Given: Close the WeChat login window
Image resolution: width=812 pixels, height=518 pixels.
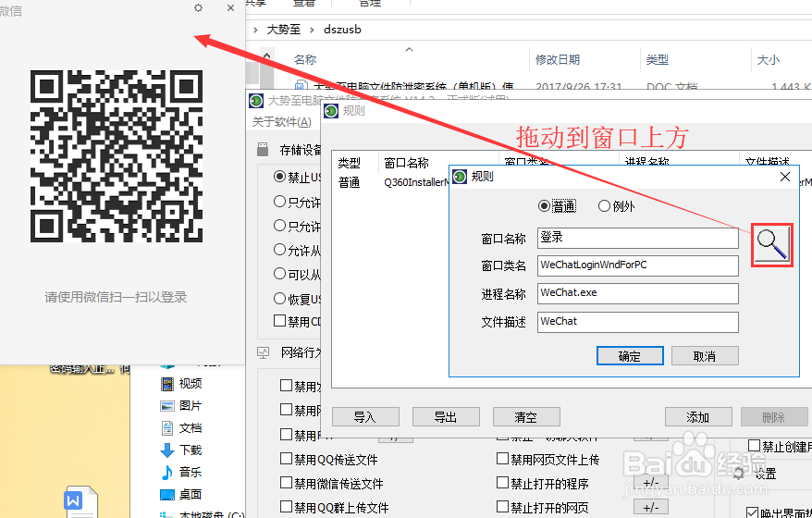Looking at the screenshot, I should point(231,7).
